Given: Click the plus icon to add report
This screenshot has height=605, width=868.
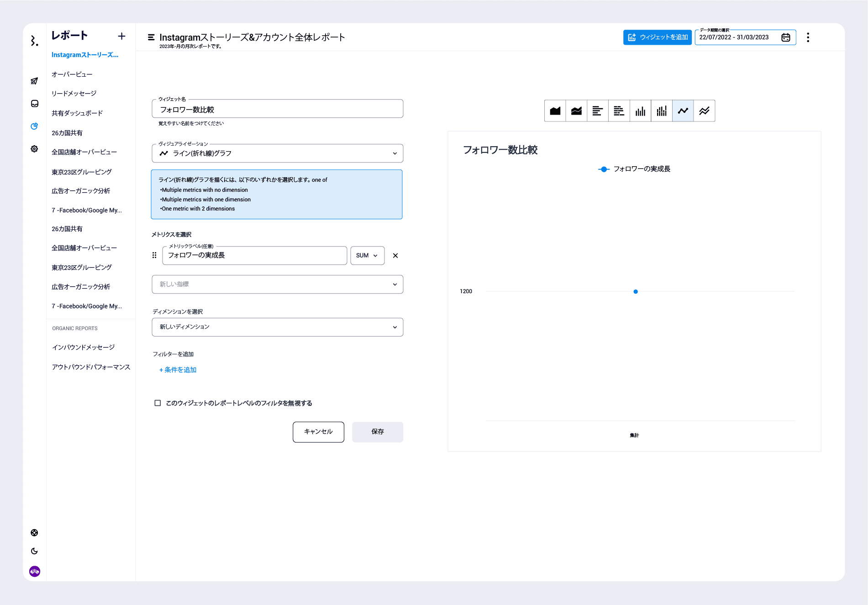Looking at the screenshot, I should (121, 36).
